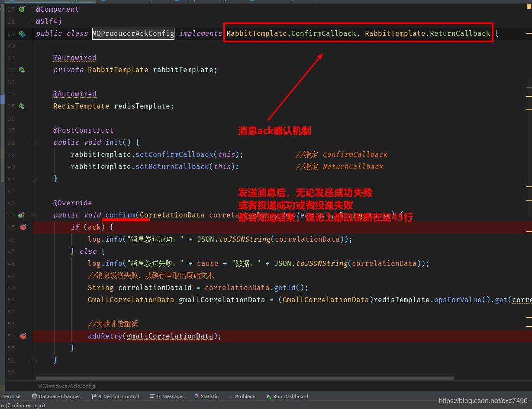Click line number 52 in the gutter

11,312
